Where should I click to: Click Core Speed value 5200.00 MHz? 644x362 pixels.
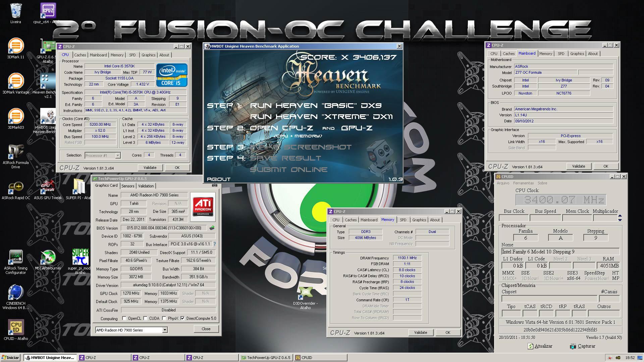100,124
